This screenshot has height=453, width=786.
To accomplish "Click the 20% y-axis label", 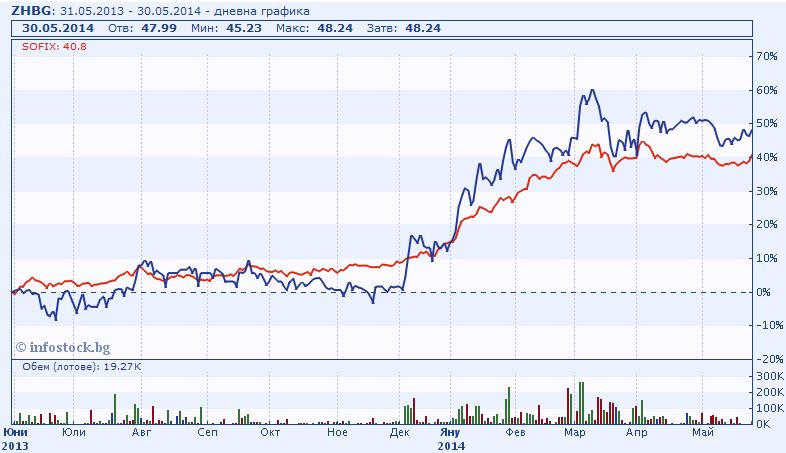I will [x=766, y=224].
